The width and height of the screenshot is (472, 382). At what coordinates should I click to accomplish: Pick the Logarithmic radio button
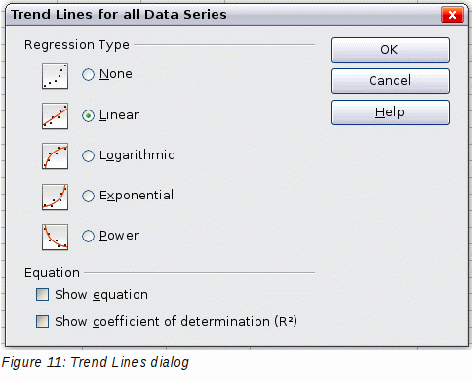88,156
